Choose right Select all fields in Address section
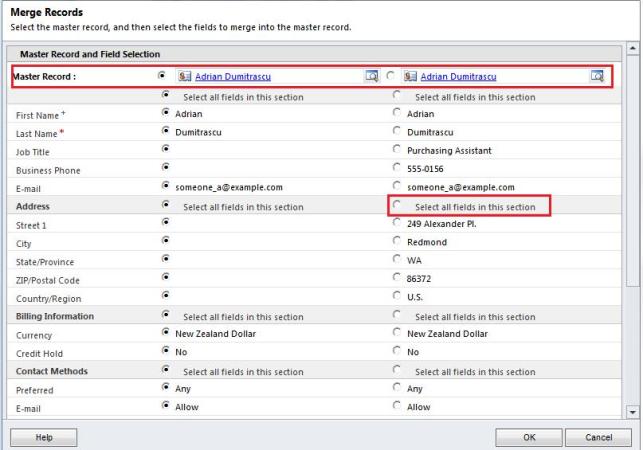Viewport: 643px width, 450px height. pos(397,204)
